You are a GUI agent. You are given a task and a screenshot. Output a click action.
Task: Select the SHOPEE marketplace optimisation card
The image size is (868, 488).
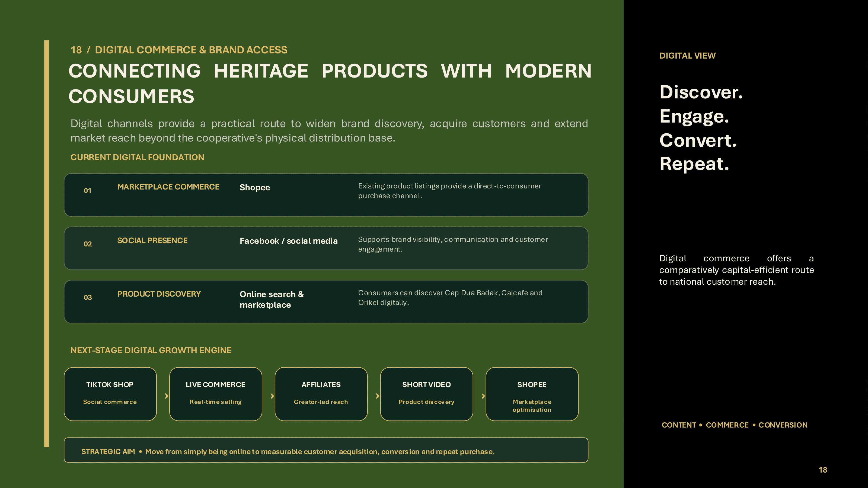[x=532, y=394]
